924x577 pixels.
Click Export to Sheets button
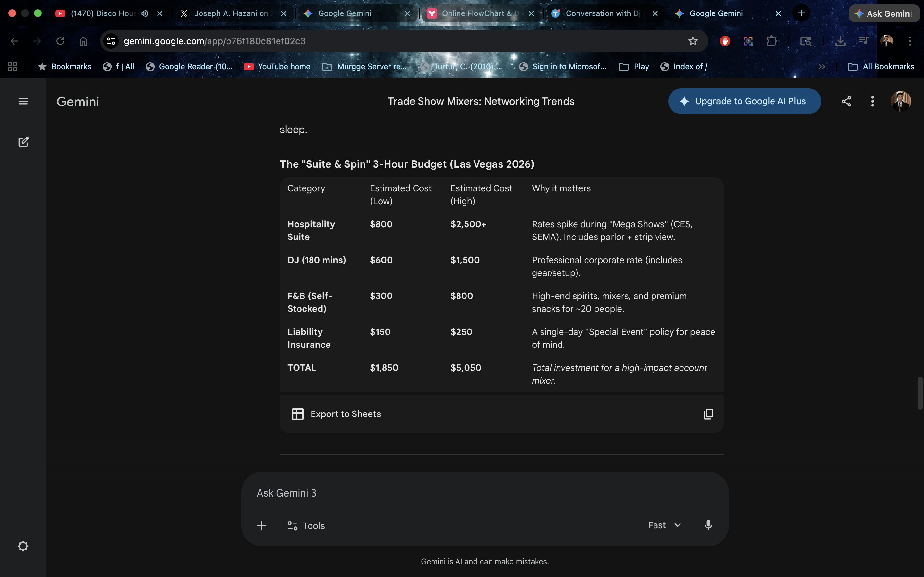pos(336,414)
